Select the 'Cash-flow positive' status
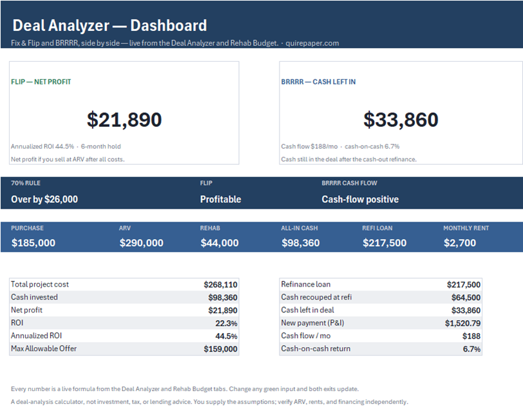Screen dimensions: 523x420 click(360, 199)
